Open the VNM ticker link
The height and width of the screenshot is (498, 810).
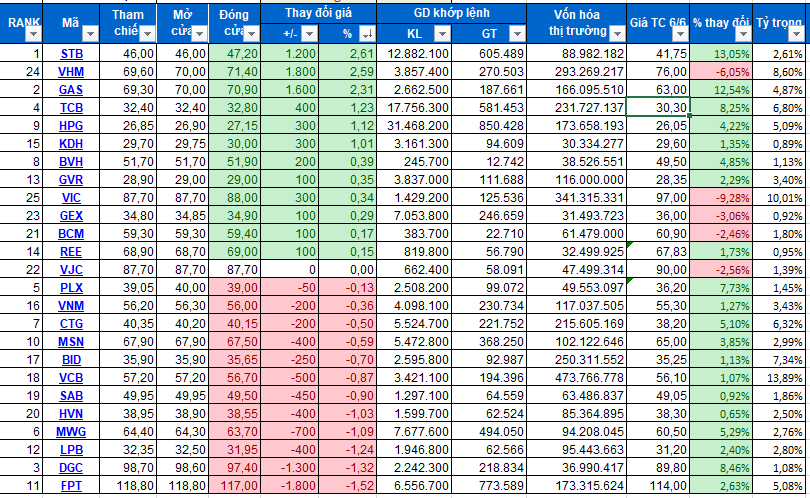(71, 306)
